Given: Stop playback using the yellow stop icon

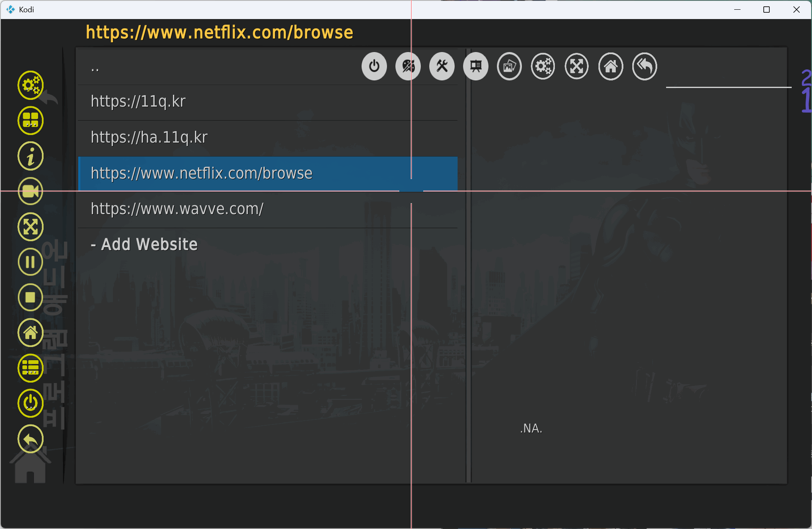Looking at the screenshot, I should tap(30, 298).
